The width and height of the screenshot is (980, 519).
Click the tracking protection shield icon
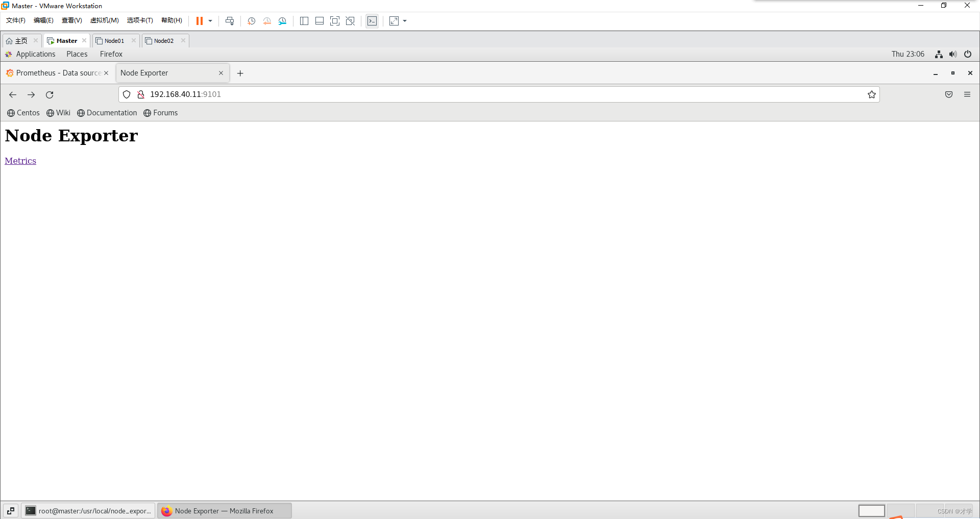[127, 94]
